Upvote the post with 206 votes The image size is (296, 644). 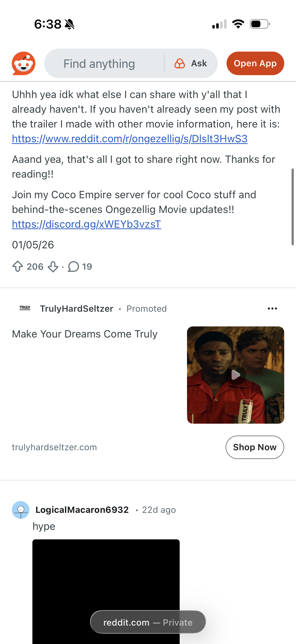(x=18, y=266)
